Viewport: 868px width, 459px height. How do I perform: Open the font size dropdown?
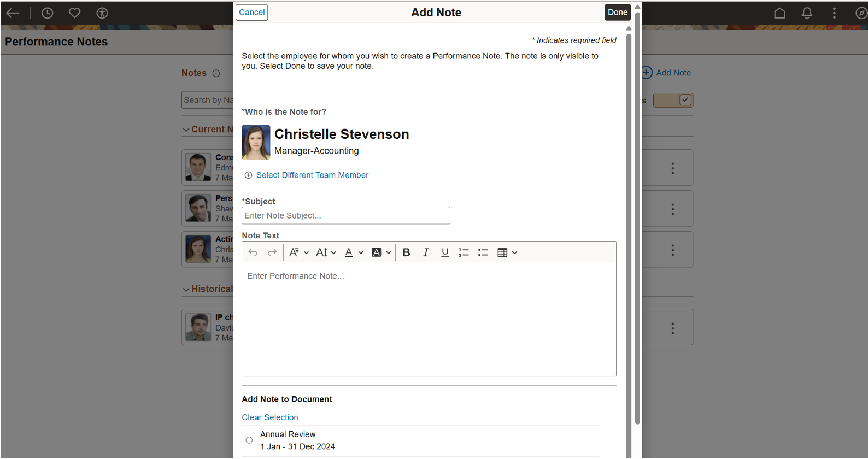coord(326,252)
